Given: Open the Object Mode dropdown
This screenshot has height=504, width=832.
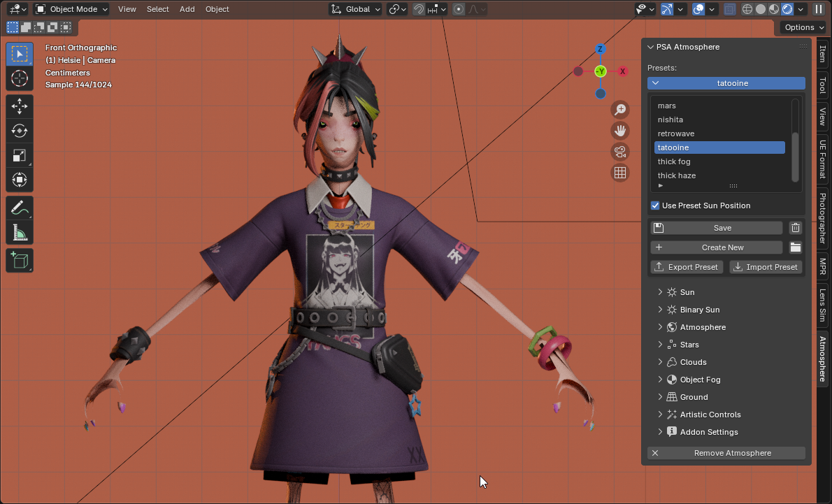Looking at the screenshot, I should click(x=71, y=9).
